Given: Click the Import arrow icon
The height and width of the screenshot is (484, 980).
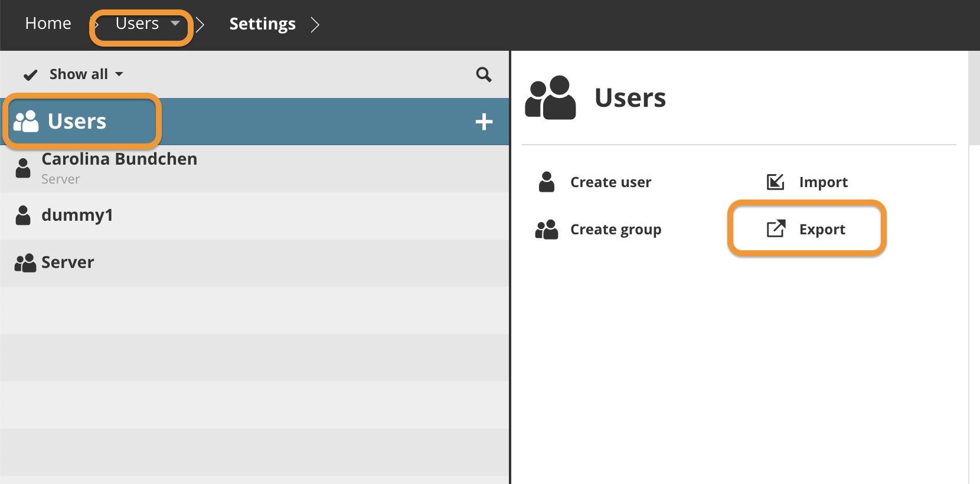Looking at the screenshot, I should pos(775,182).
